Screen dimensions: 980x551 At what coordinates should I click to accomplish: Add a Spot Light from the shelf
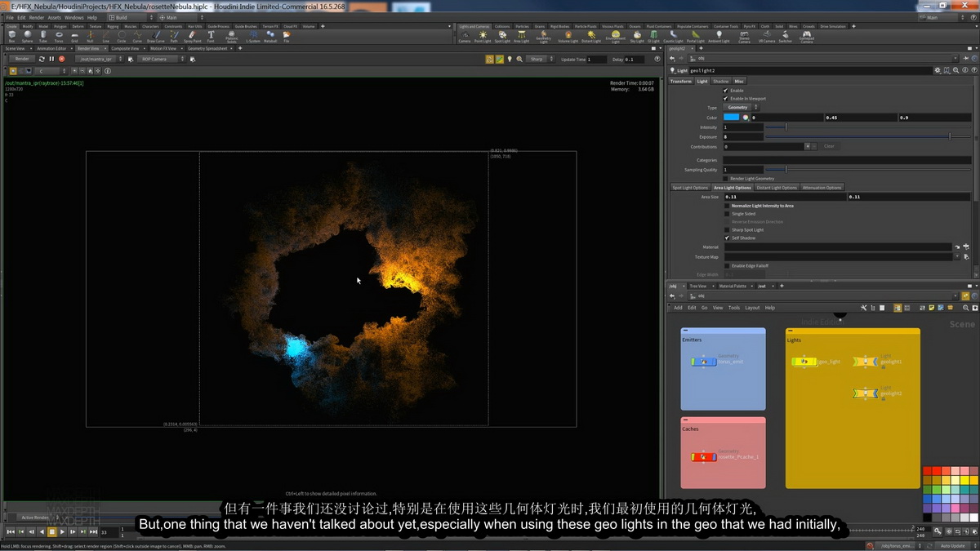tap(502, 37)
